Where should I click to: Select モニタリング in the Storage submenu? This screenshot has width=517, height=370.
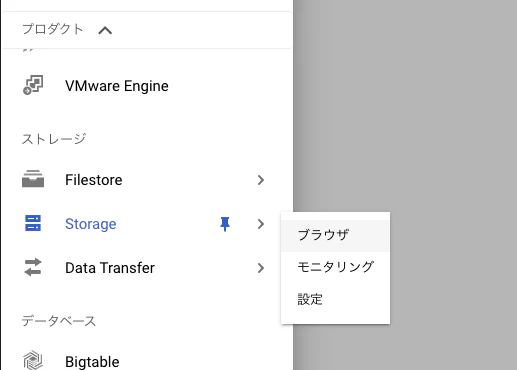(x=335, y=267)
